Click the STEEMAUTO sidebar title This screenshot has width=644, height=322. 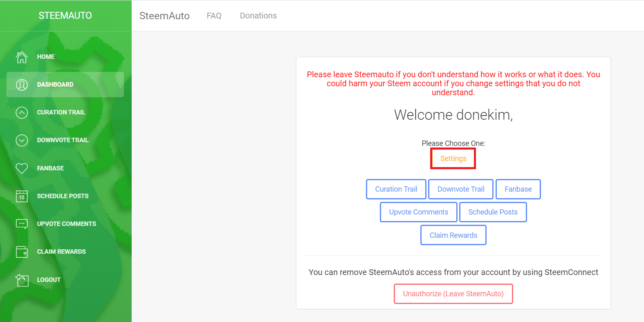[x=65, y=16]
